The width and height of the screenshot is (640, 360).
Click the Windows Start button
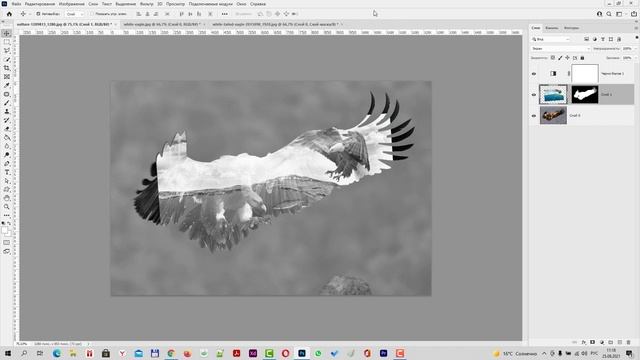pyautogui.click(x=8, y=353)
